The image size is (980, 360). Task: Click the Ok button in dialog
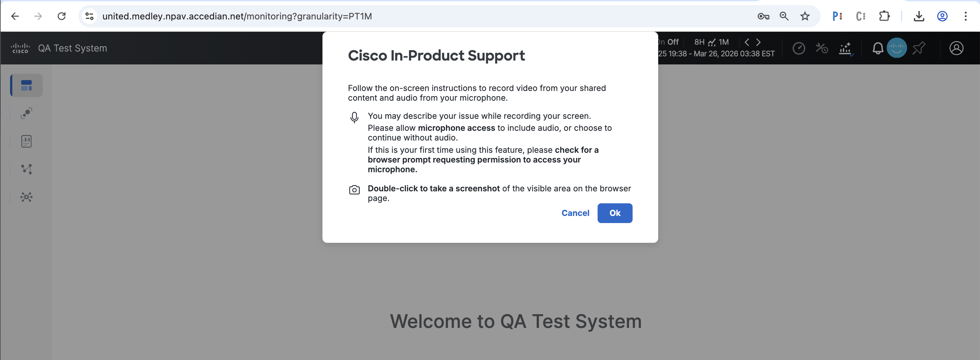pos(614,213)
